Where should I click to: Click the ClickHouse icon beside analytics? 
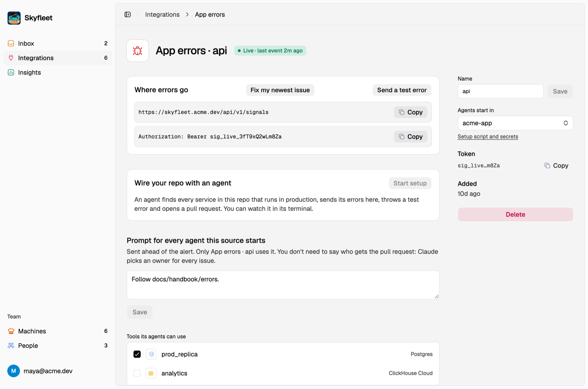(151, 373)
